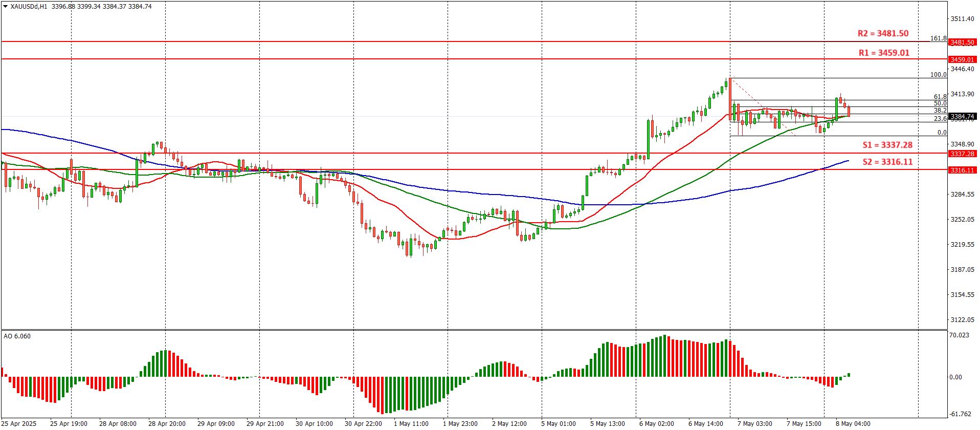This screenshot has width=980, height=430.
Task: Click the 30 Apr 10:00 time axis label
Action: pos(314,424)
